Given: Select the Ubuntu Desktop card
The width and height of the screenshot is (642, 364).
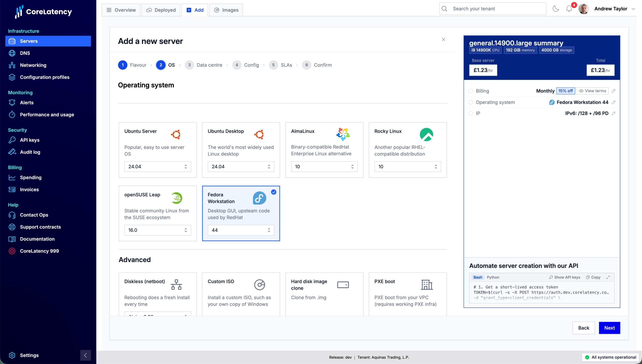Looking at the screenshot, I should click(x=241, y=150).
